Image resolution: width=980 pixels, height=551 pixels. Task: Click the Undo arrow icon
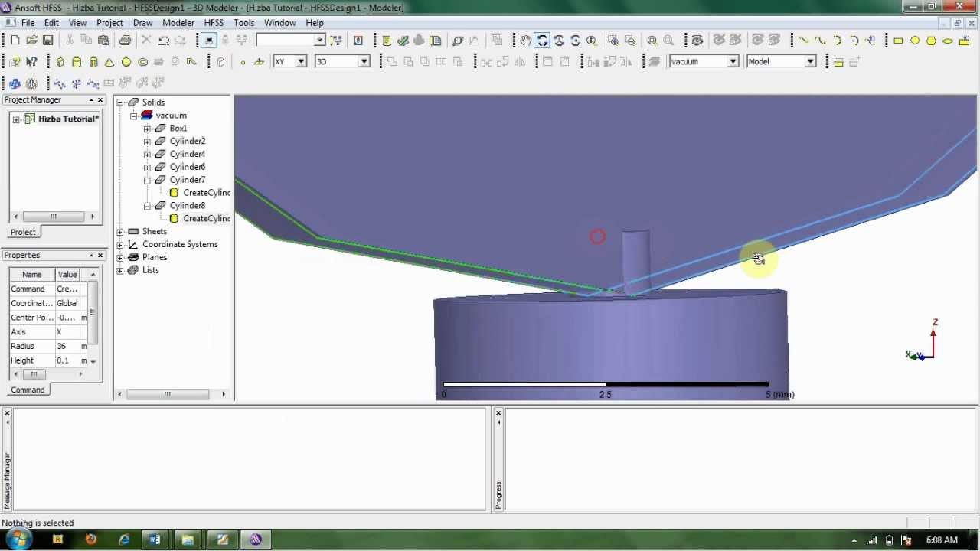(x=164, y=40)
